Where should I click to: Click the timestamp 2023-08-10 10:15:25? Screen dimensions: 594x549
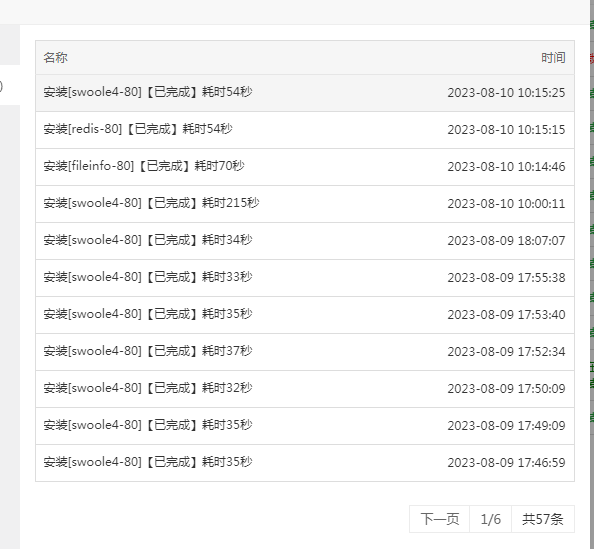(x=506, y=93)
